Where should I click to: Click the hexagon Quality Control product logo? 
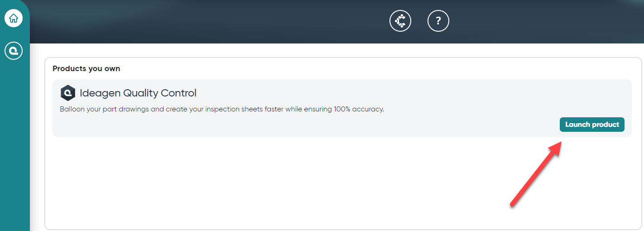click(67, 93)
